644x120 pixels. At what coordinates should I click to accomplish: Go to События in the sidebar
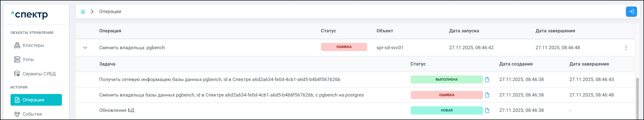click(x=32, y=114)
